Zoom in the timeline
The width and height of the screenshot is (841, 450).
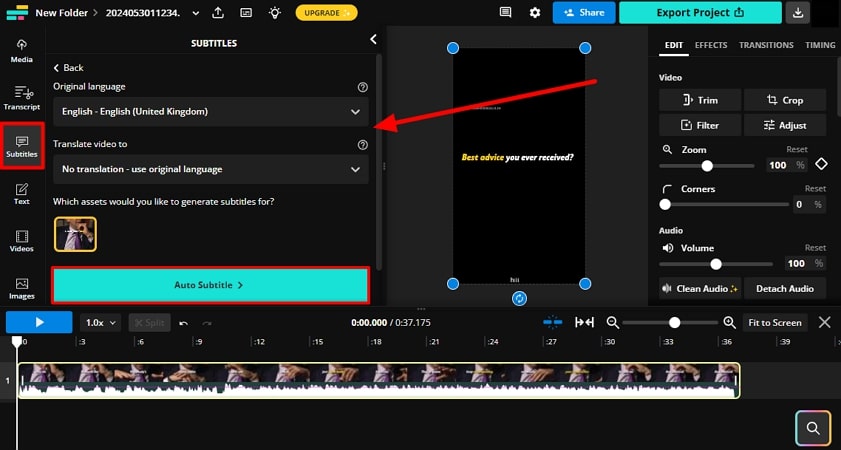pos(729,322)
